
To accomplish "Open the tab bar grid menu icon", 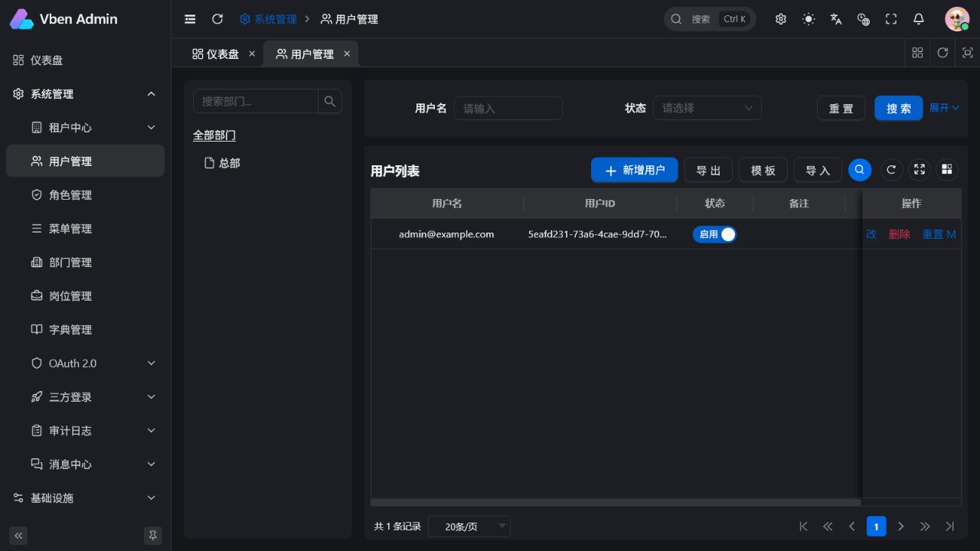I will 917,53.
